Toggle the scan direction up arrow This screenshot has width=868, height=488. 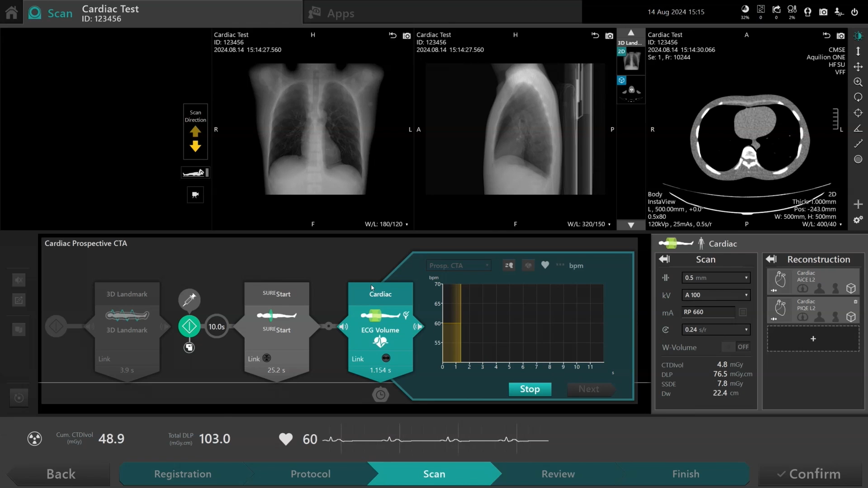click(195, 132)
